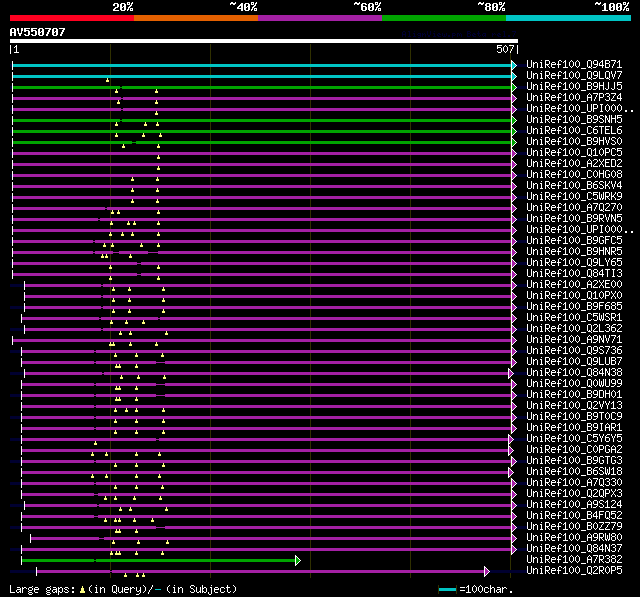The image size is (640, 597).
Task: Click the cyan 100char scale bar icon
Action: click(x=448, y=589)
